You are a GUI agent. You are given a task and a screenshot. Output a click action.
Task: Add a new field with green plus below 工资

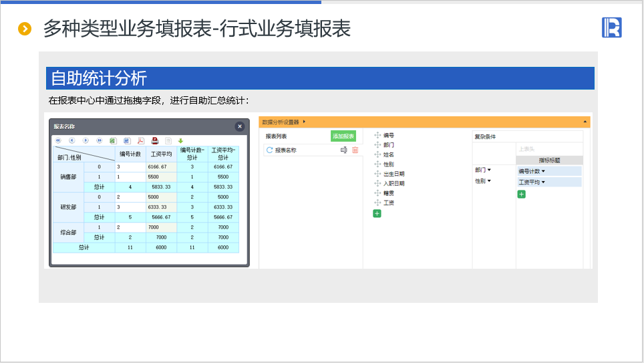377,213
